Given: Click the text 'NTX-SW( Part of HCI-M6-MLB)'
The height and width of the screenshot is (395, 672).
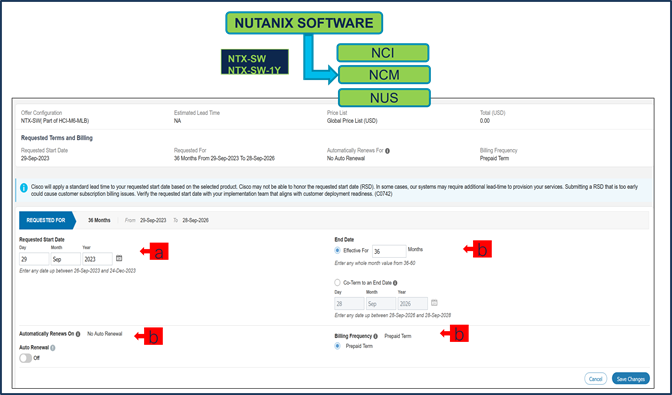Looking at the screenshot, I should click(55, 121).
